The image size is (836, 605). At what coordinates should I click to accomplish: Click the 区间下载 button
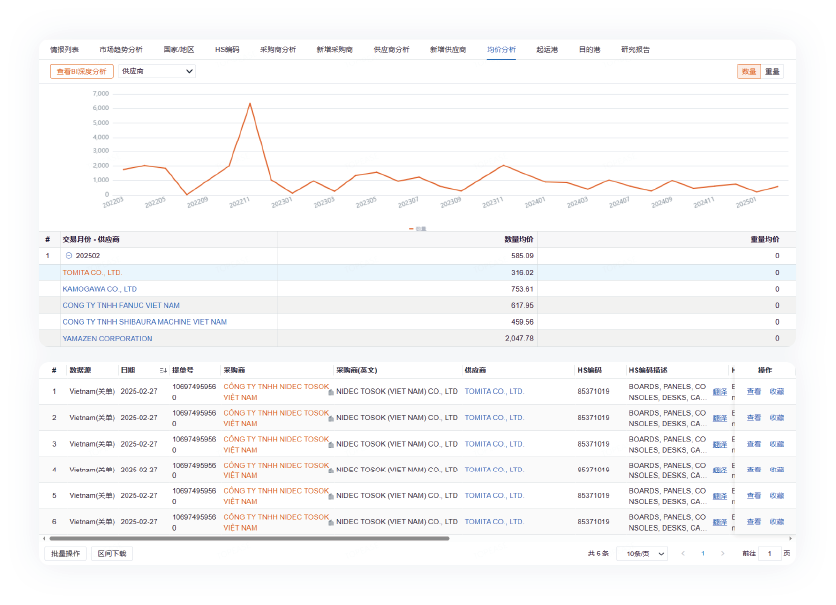coord(111,553)
